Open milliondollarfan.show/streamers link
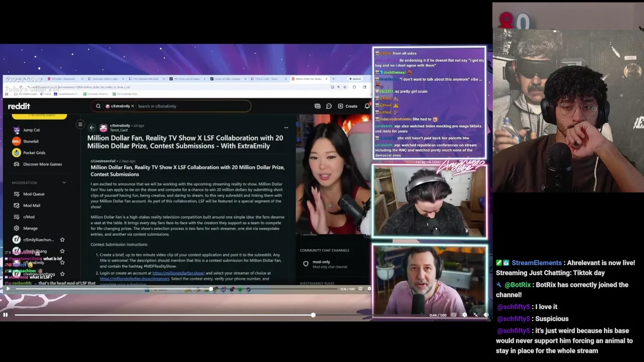 (134, 279)
